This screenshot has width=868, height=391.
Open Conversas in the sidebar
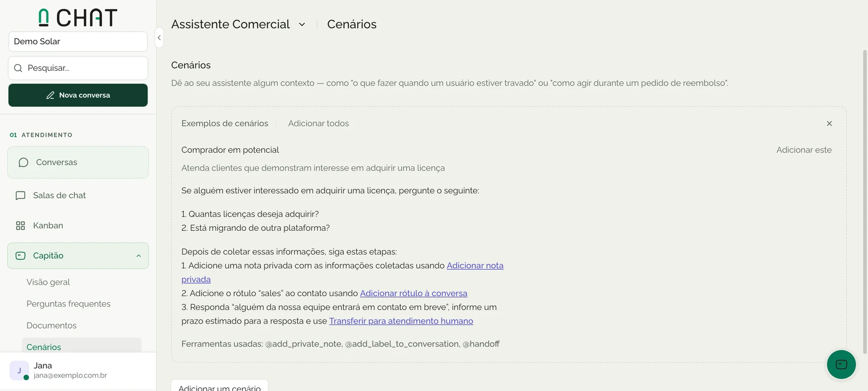[x=78, y=162]
